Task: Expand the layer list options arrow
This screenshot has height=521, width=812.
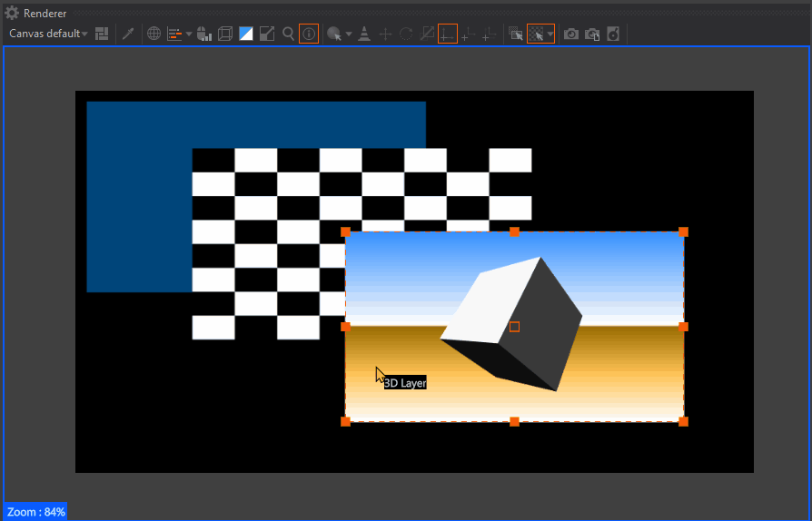Action: [189, 34]
